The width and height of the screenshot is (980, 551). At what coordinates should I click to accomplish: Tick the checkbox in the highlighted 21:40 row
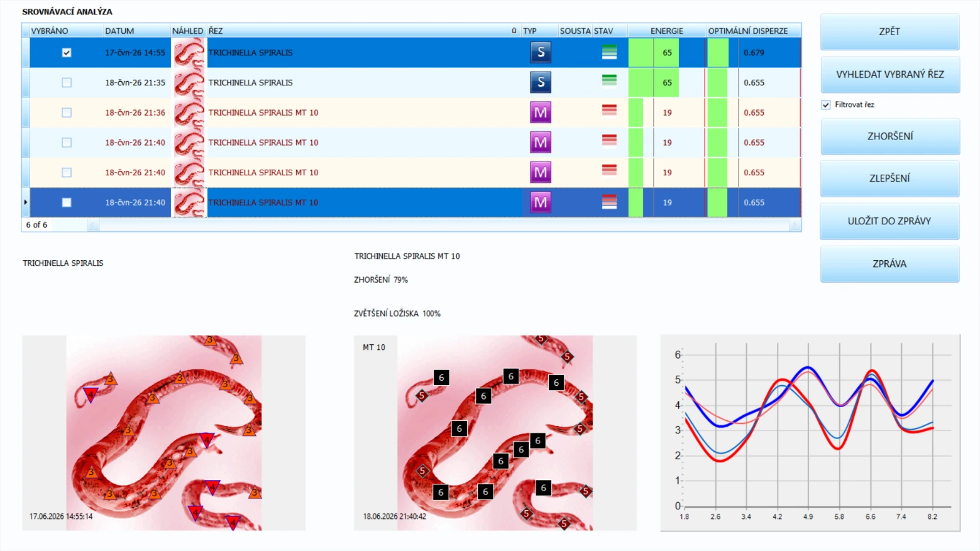point(67,202)
